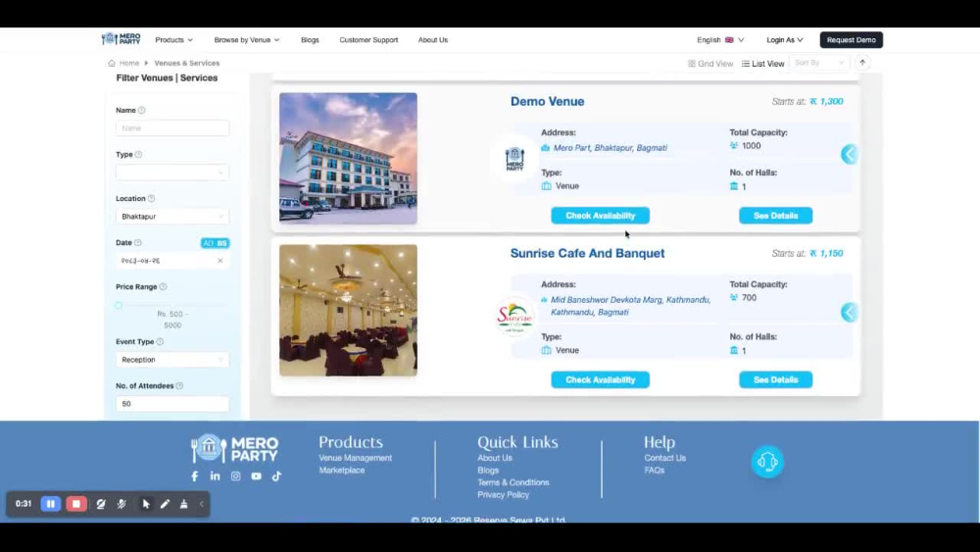Image resolution: width=980 pixels, height=552 pixels.
Task: Open the LinkedIn icon in footer
Action: [x=215, y=477]
